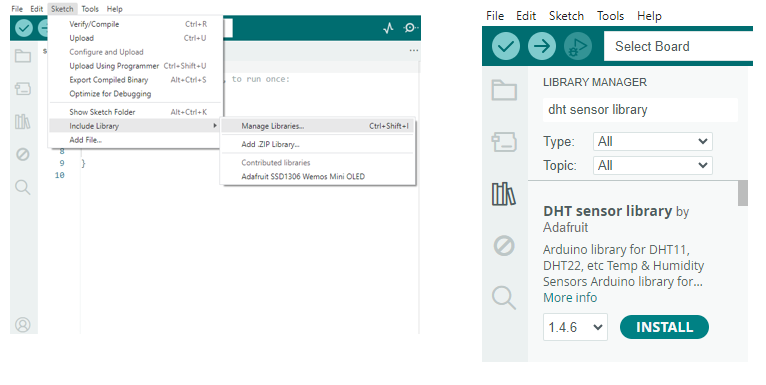Open Serial Plotter icon in left window toolbar
This screenshot has height=385, width=766.
pos(388,28)
